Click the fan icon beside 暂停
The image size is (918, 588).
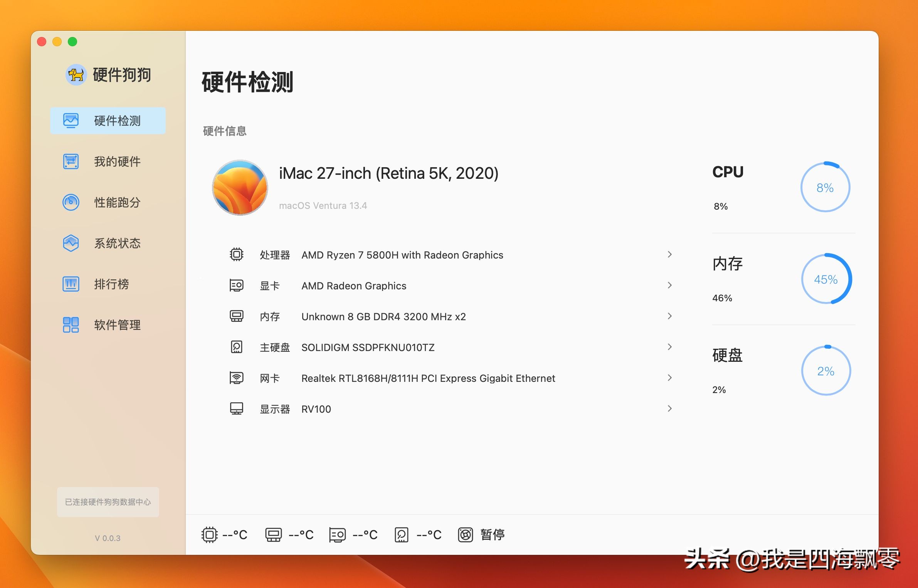465,535
